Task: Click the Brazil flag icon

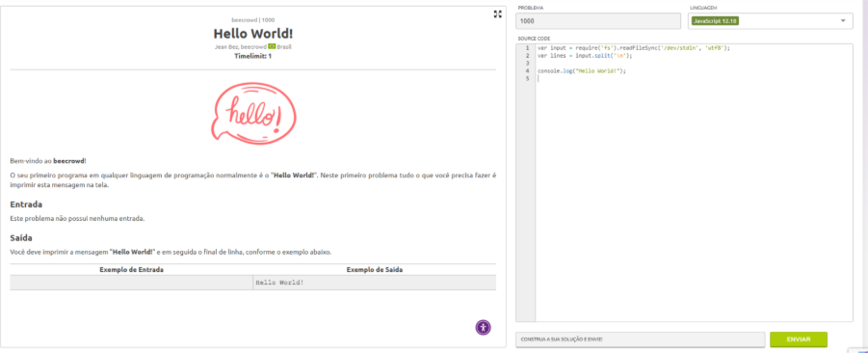Action: (x=272, y=46)
